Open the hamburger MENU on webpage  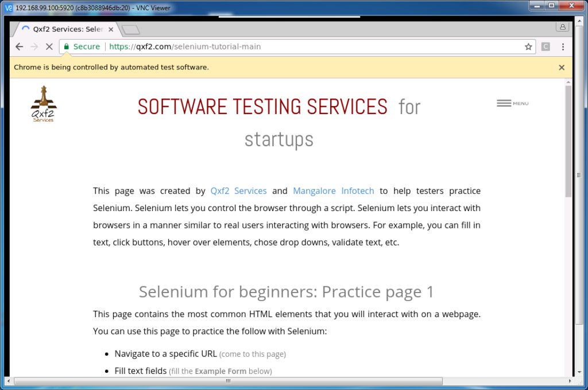(512, 103)
